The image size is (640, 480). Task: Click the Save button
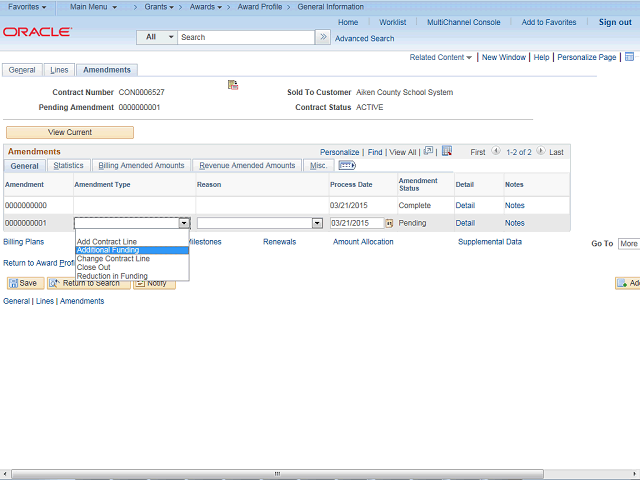(25, 283)
